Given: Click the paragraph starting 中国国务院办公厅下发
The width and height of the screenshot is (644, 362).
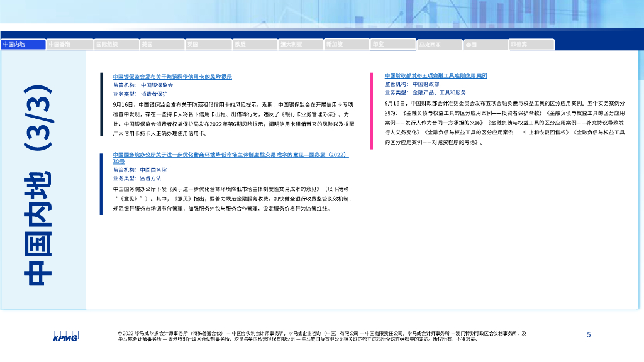Looking at the screenshot, I should [x=233, y=199].
